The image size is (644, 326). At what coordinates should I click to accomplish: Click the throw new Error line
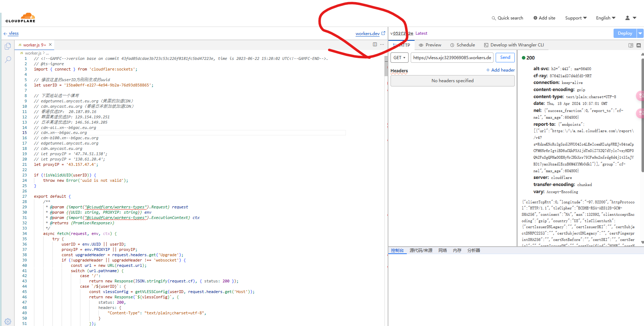point(86,180)
